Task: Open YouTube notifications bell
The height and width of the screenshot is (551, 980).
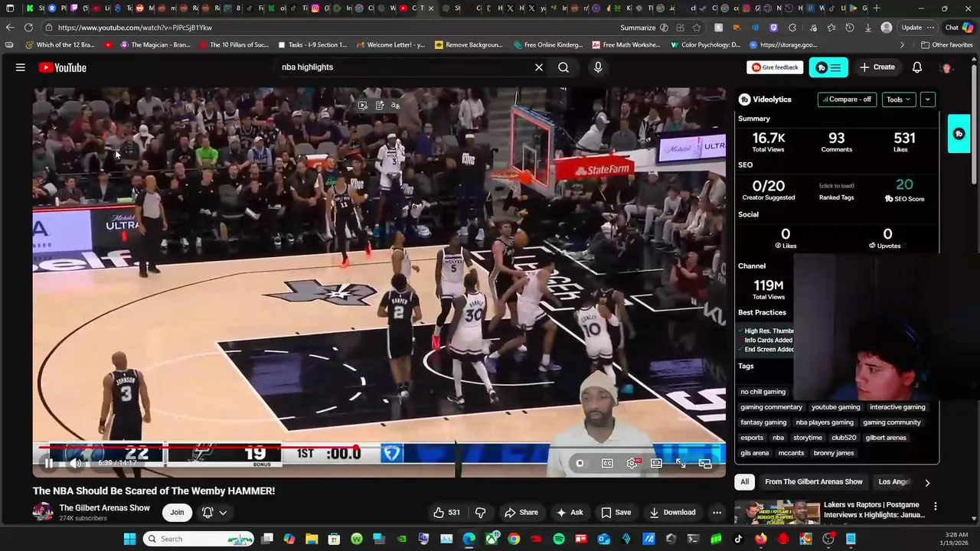Action: (917, 67)
